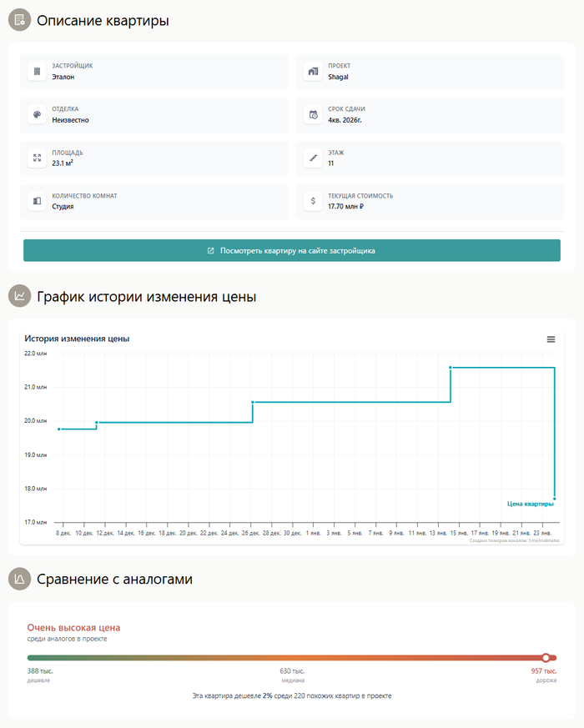Open the chart hamburger context menu
Viewport: 584px width, 728px height.
point(551,339)
